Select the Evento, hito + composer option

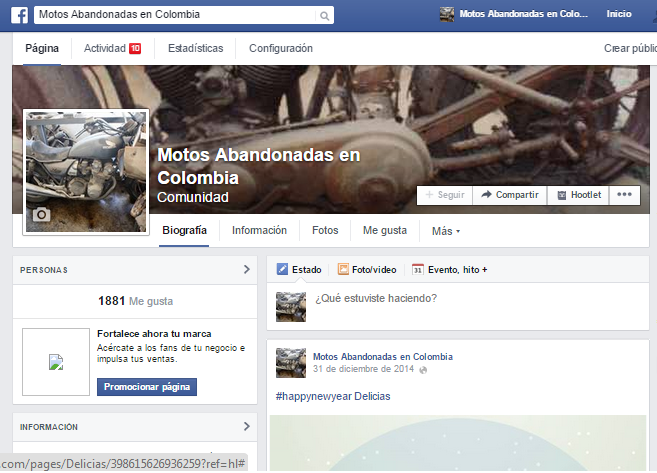click(450, 269)
